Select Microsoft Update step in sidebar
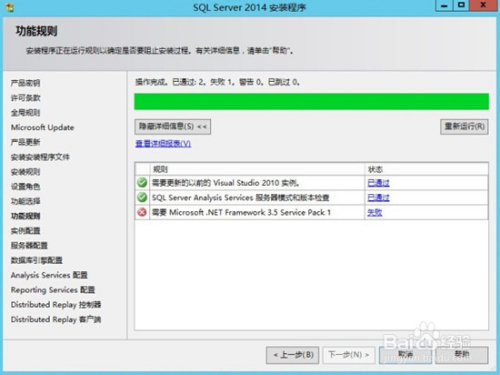500x375 pixels. pos(42,127)
